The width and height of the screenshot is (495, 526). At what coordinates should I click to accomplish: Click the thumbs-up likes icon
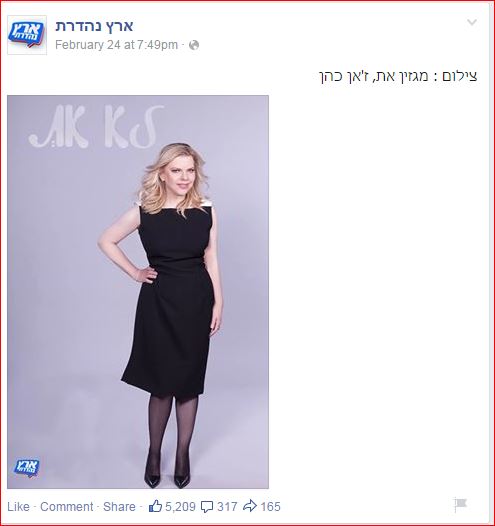(x=155, y=506)
